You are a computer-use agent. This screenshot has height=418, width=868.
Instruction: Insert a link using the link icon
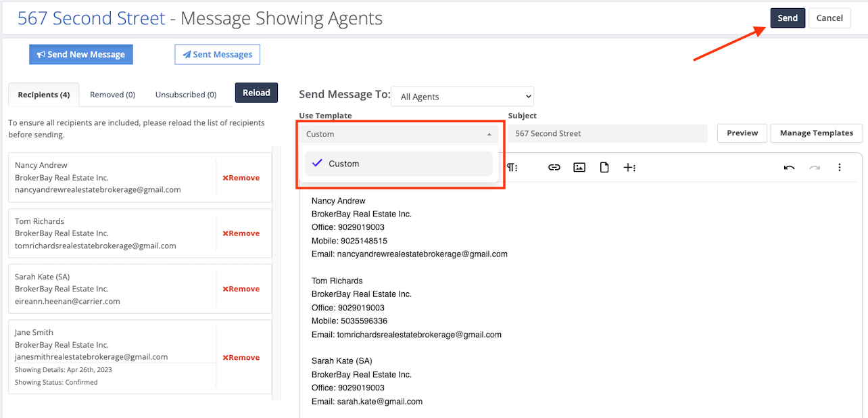click(554, 168)
